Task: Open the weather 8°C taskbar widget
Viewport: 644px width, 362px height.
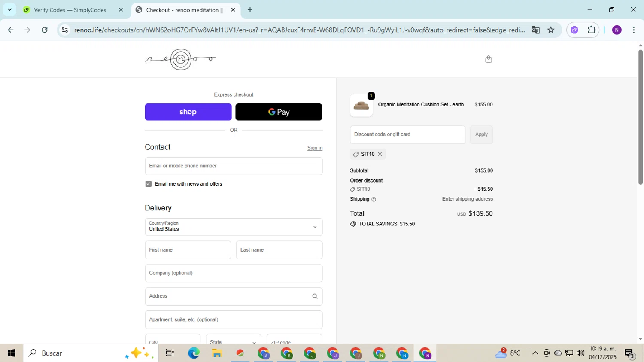Action: coord(508,353)
